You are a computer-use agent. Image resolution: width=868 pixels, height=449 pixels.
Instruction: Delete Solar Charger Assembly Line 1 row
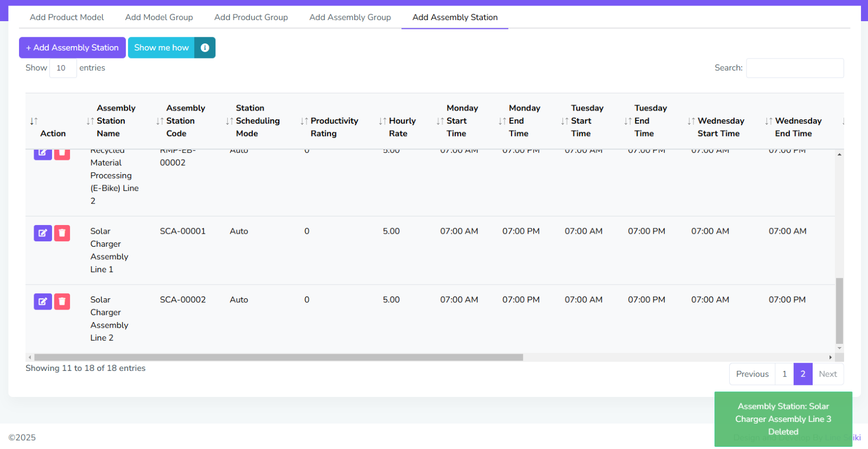tap(62, 233)
